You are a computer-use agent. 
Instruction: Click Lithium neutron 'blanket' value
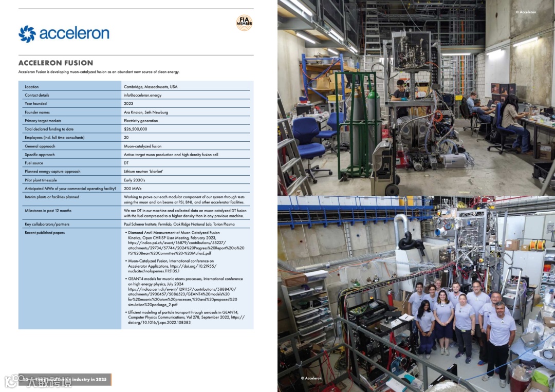143,172
